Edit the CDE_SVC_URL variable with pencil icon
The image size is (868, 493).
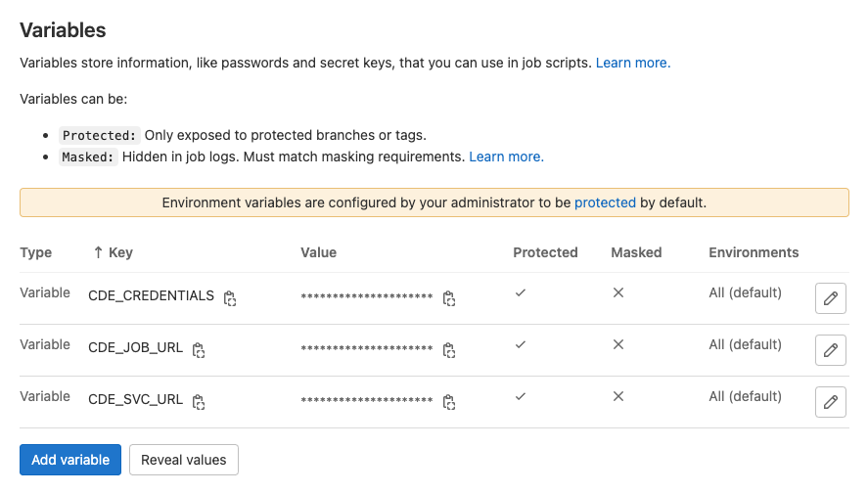pos(831,402)
